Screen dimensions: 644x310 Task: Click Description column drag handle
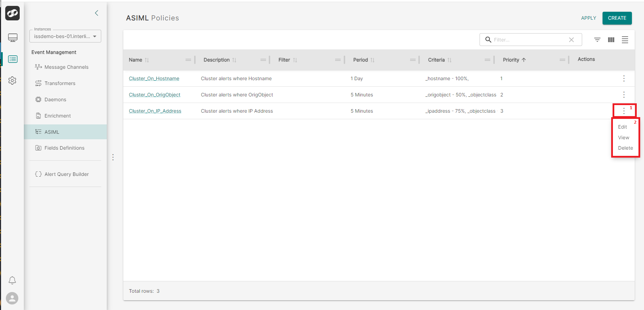(263, 60)
